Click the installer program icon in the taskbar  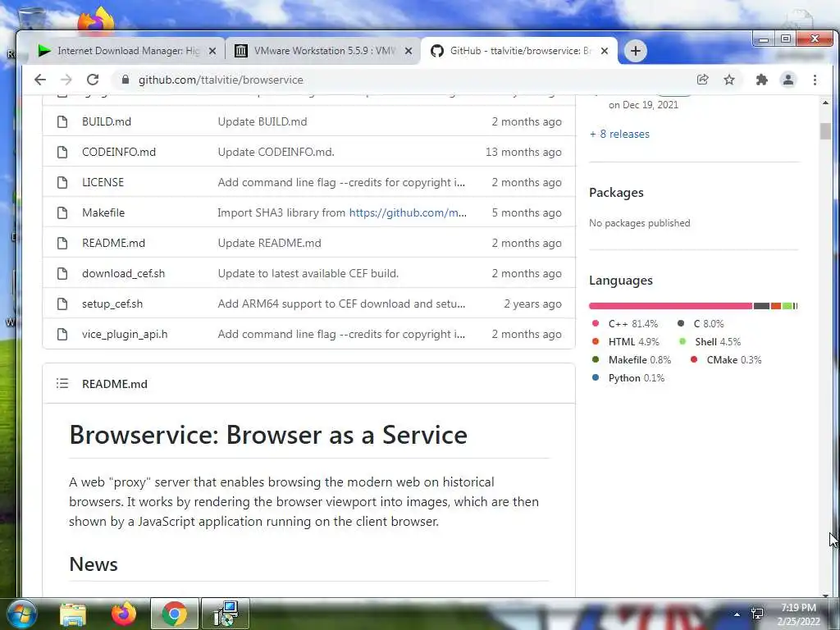[226, 614]
